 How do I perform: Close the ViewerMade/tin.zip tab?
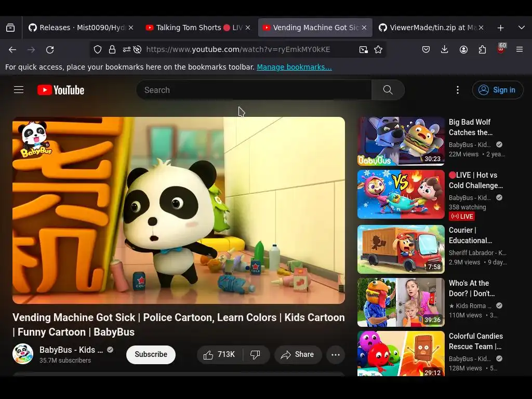(x=481, y=28)
